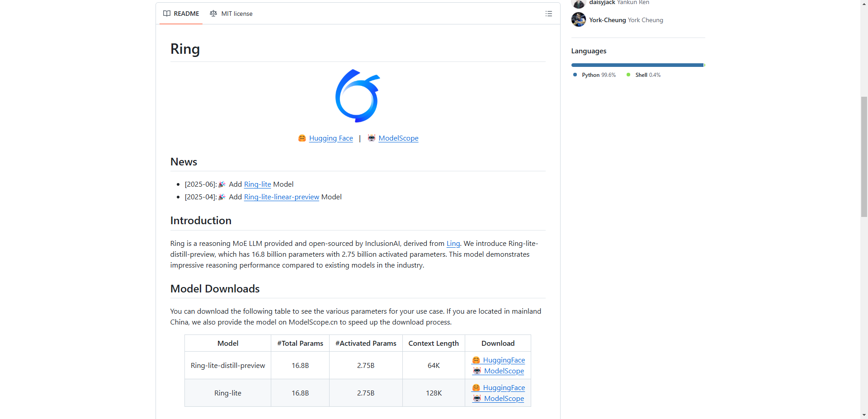Open ModelScope download for Ring-lite
This screenshot has height=419, width=868.
pos(504,399)
